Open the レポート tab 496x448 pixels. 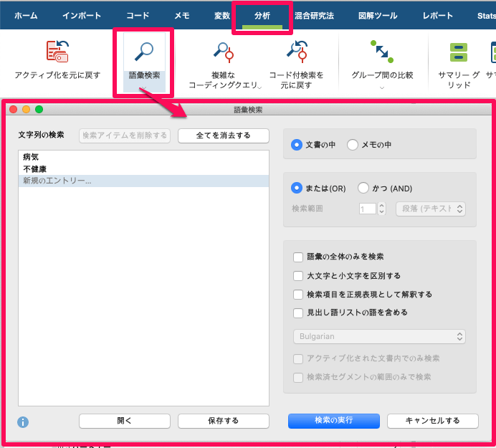tap(438, 16)
